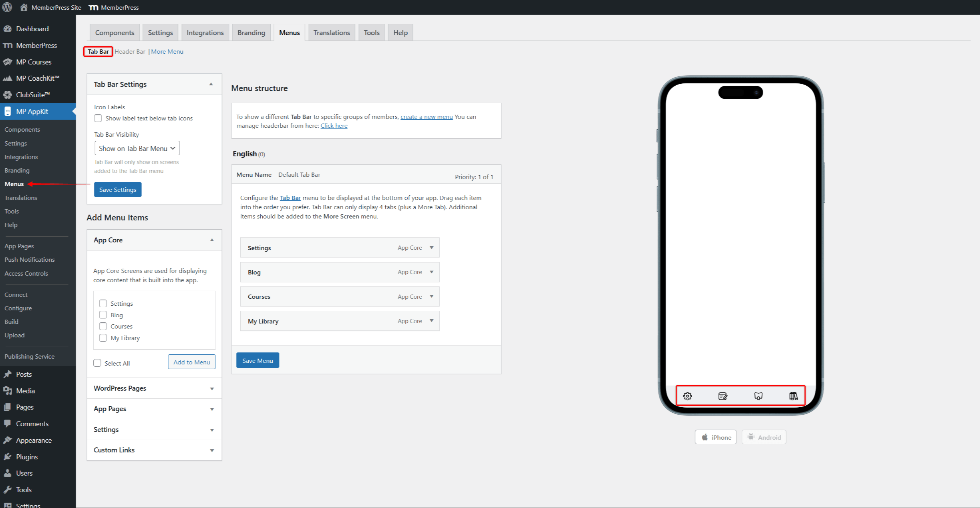Image resolution: width=980 pixels, height=508 pixels.
Task: Tap the library books icon in phone preview
Action: (x=793, y=396)
